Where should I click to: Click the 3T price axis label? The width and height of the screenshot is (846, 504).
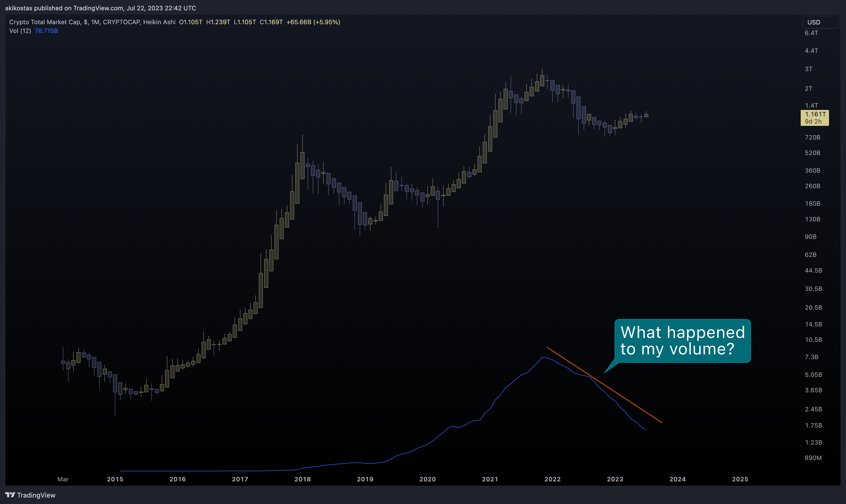[809, 69]
